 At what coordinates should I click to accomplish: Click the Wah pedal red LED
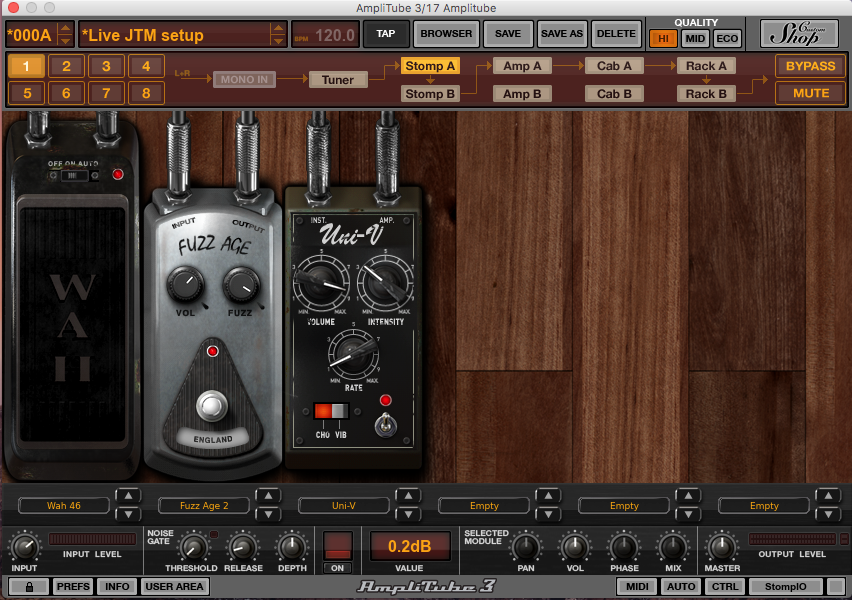click(x=117, y=174)
